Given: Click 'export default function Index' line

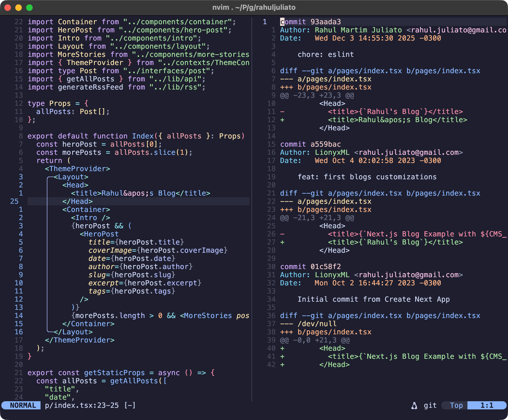Looking at the screenshot, I should pyautogui.click(x=136, y=136).
